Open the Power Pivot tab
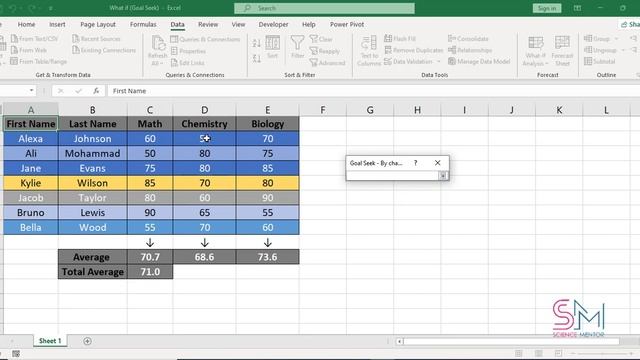The height and width of the screenshot is (360, 640). coord(347,24)
